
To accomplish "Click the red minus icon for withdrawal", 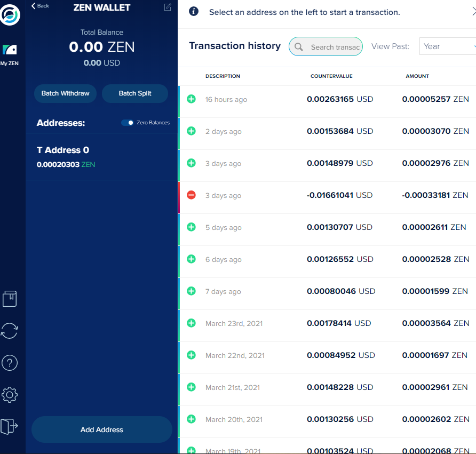I will pyautogui.click(x=191, y=195).
